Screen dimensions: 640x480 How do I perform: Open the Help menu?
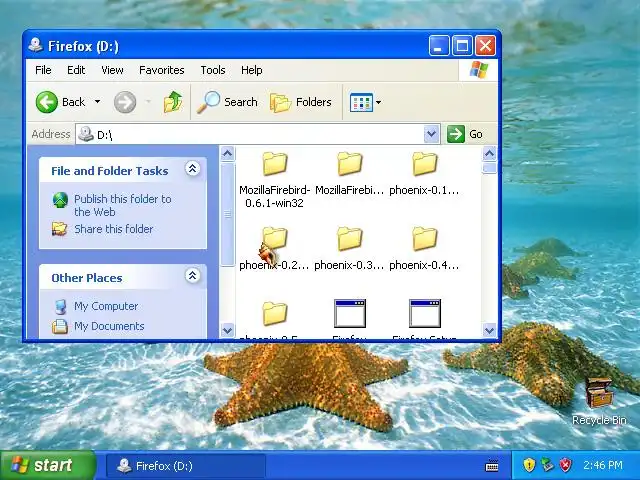pos(251,70)
